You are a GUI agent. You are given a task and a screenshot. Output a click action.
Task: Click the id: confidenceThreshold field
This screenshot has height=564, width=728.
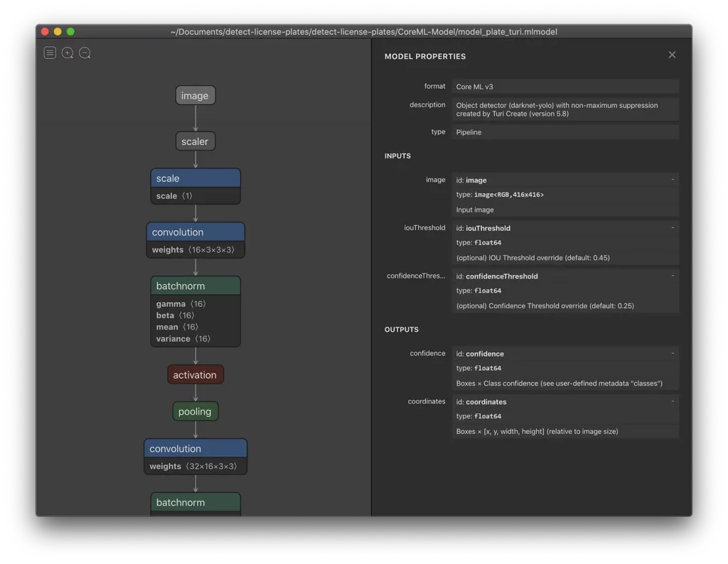click(x=565, y=276)
